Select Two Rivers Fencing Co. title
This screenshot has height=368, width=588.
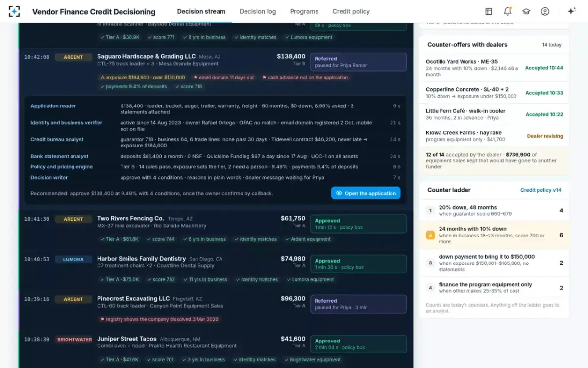pyautogui.click(x=130, y=218)
